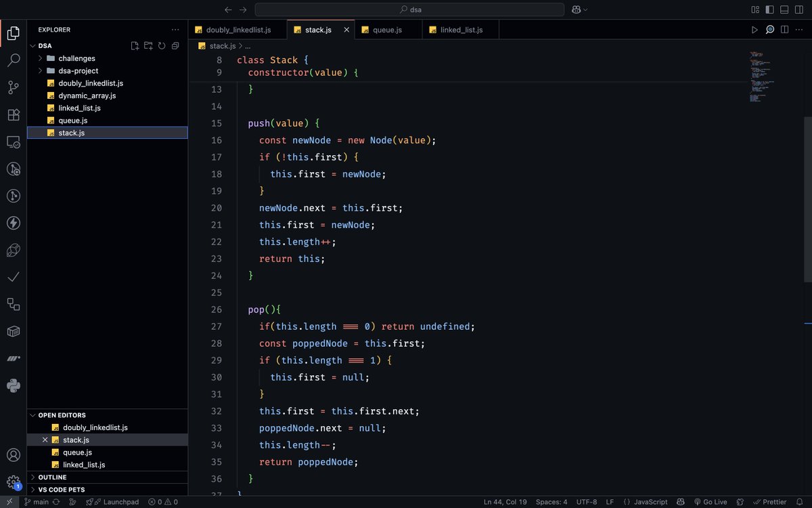Image resolution: width=812 pixels, height=508 pixels.
Task: Open the Copilot chat icon in title bar
Action: click(576, 9)
